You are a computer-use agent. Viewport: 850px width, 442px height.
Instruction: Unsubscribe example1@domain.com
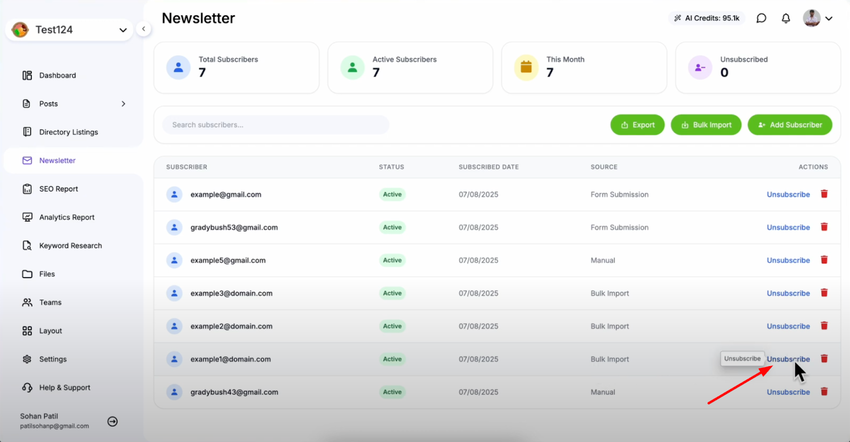(x=788, y=359)
